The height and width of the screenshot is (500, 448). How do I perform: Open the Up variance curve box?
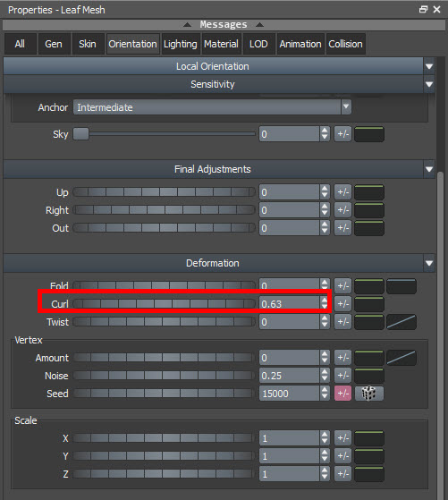(369, 192)
